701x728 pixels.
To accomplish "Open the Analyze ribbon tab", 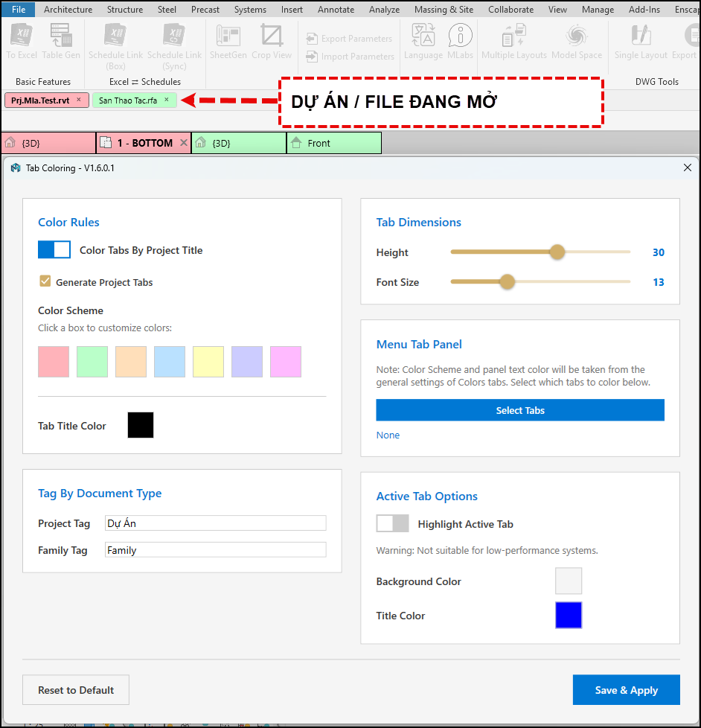I will [x=385, y=9].
